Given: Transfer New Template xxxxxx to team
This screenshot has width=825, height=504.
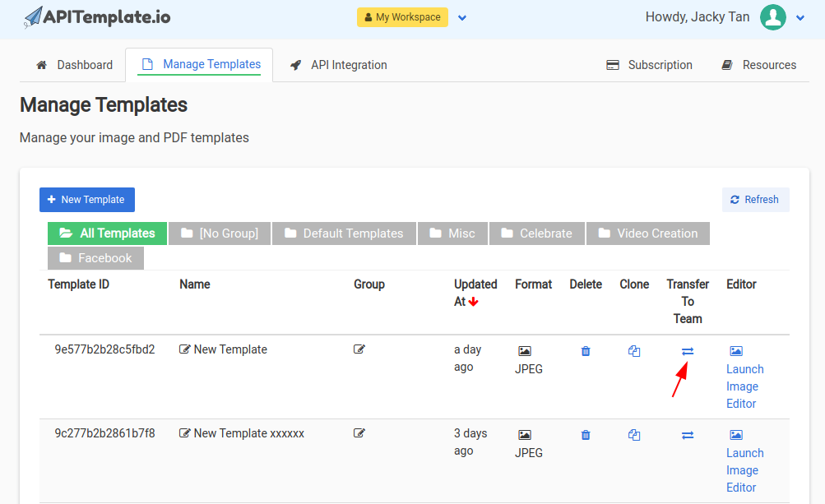Looking at the screenshot, I should (688, 435).
